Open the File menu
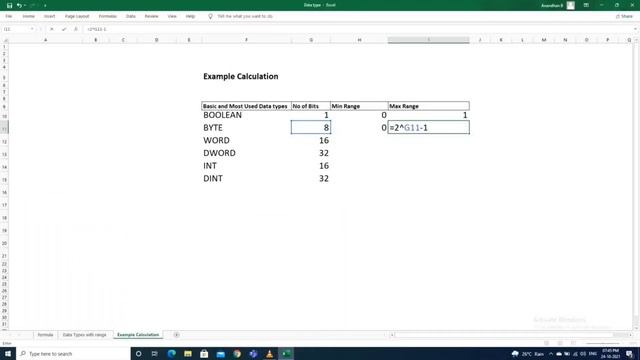The width and height of the screenshot is (640, 360). [x=9, y=16]
